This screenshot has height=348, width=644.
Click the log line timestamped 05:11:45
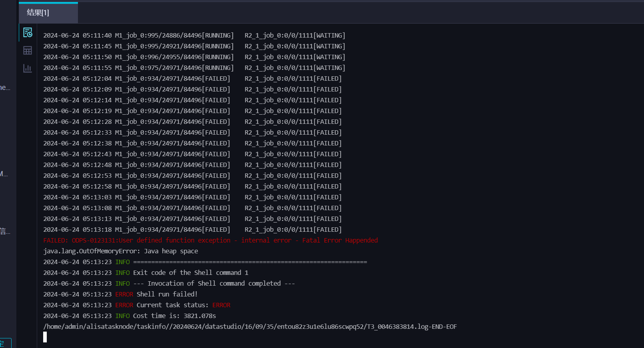pyautogui.click(x=194, y=46)
